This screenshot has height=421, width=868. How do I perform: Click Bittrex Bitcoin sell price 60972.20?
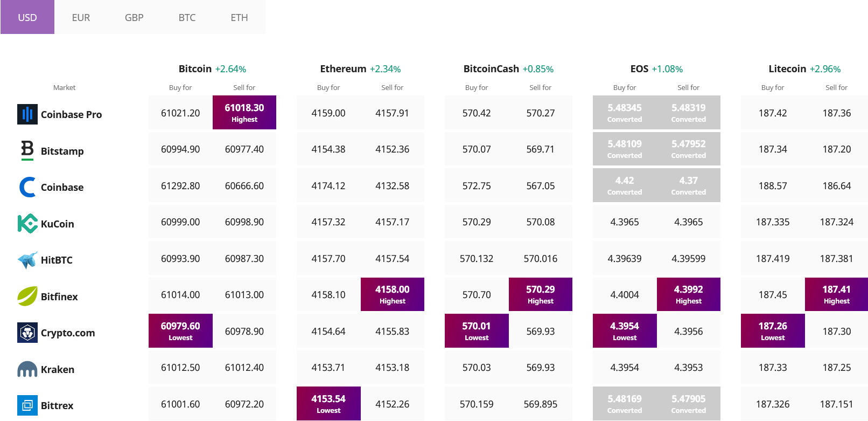[244, 404]
